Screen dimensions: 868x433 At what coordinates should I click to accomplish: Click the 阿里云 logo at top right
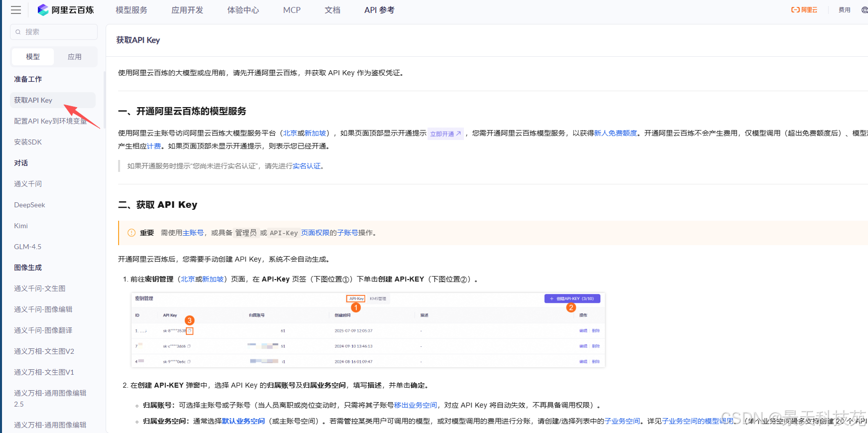pyautogui.click(x=804, y=10)
